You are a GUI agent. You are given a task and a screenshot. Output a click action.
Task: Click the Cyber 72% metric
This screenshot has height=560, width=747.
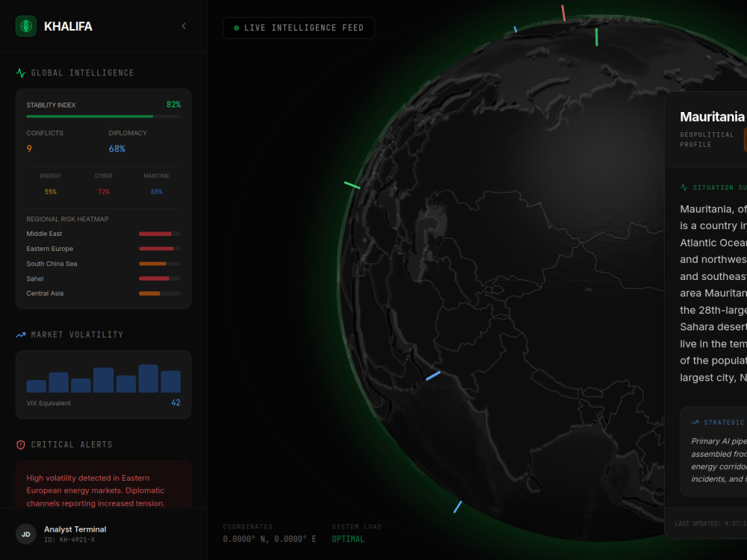tap(103, 191)
